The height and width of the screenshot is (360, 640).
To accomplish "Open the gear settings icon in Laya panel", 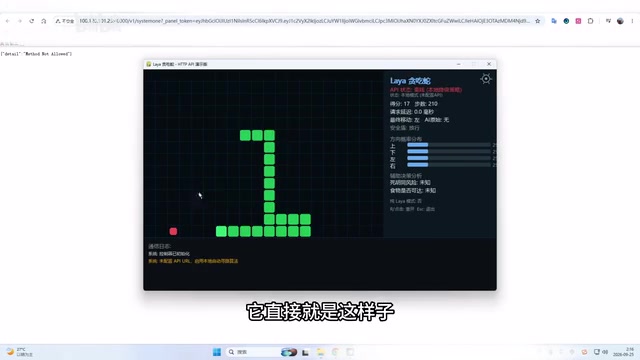I will (x=486, y=79).
